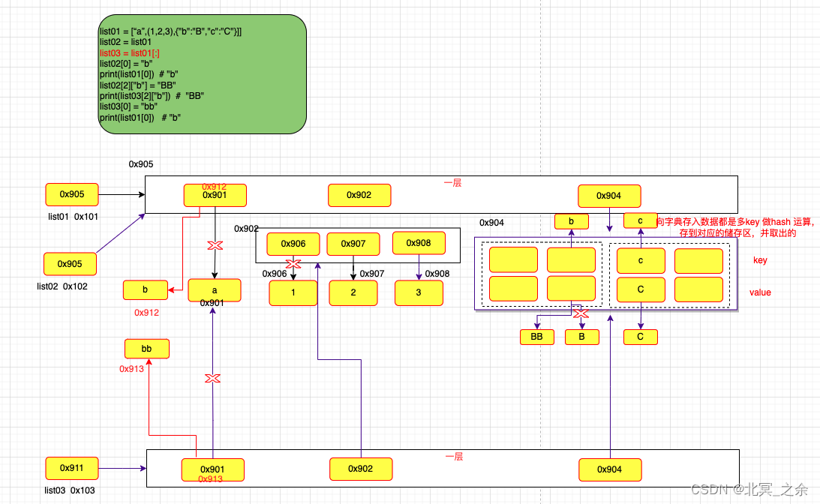Click the red 0x912 label under b
The image size is (820, 504).
(146, 313)
